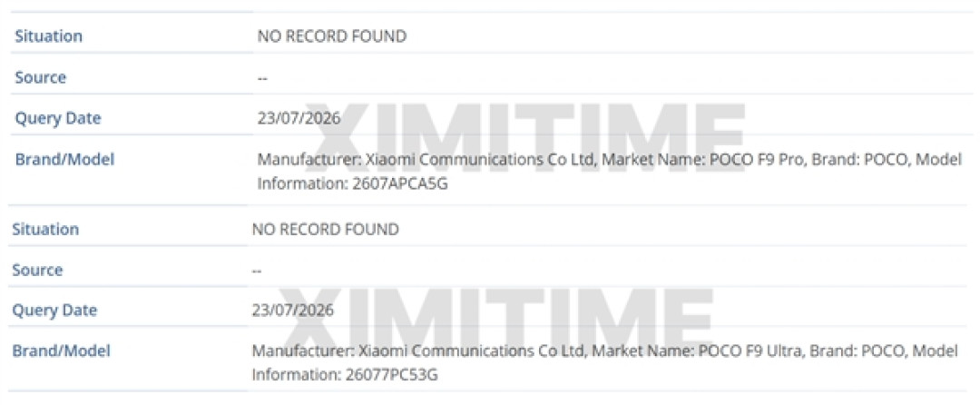Viewport: 980px width, 405px height.
Task: Click the second Situation label
Action: pos(45,230)
